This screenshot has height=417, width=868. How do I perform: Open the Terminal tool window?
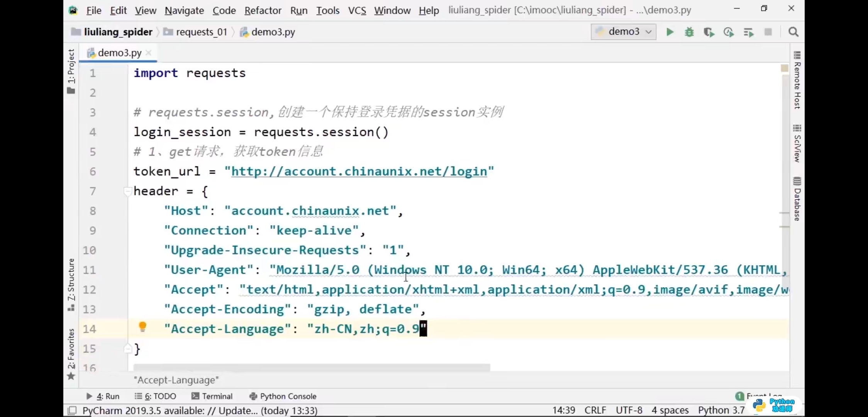pyautogui.click(x=212, y=396)
